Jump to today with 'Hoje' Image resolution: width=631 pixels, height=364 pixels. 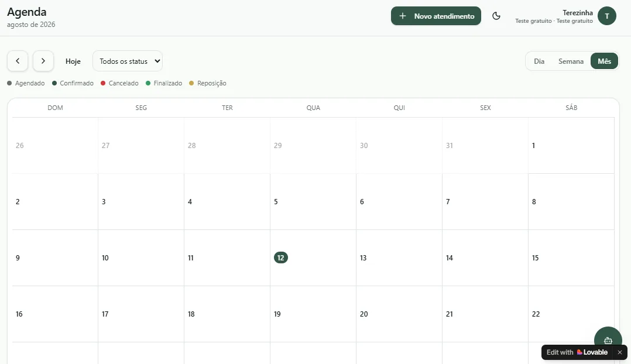pos(73,61)
